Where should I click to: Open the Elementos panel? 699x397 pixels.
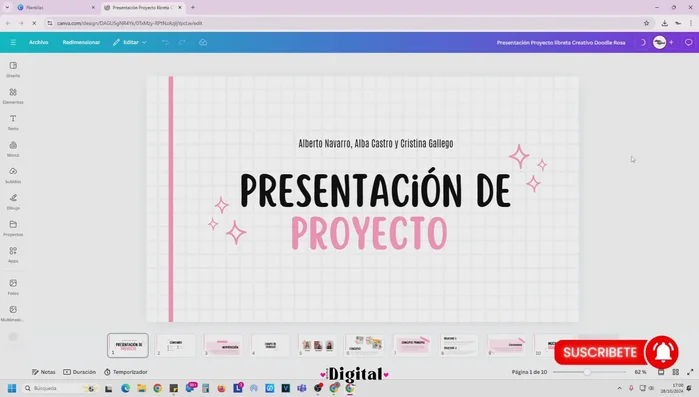click(13, 95)
